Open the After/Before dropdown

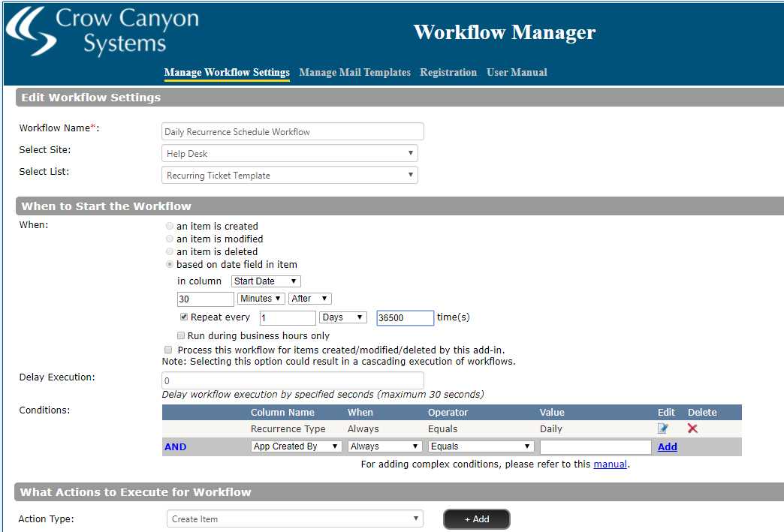point(310,299)
